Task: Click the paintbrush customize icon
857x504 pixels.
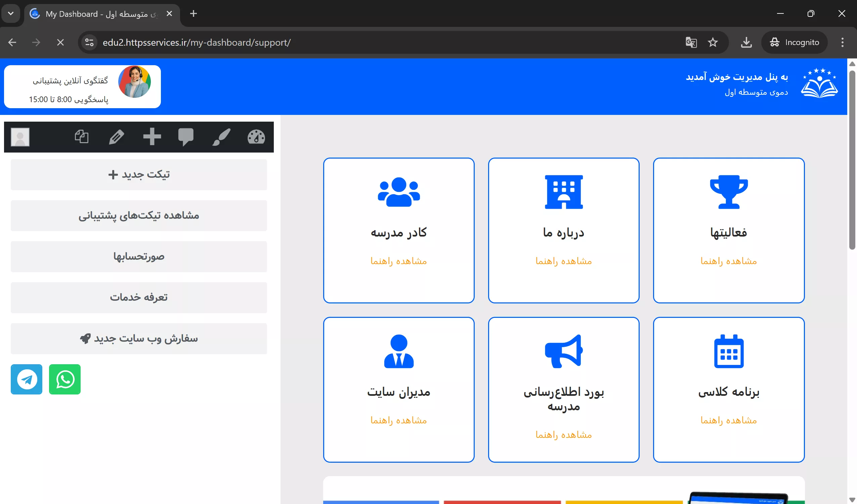Action: click(221, 137)
